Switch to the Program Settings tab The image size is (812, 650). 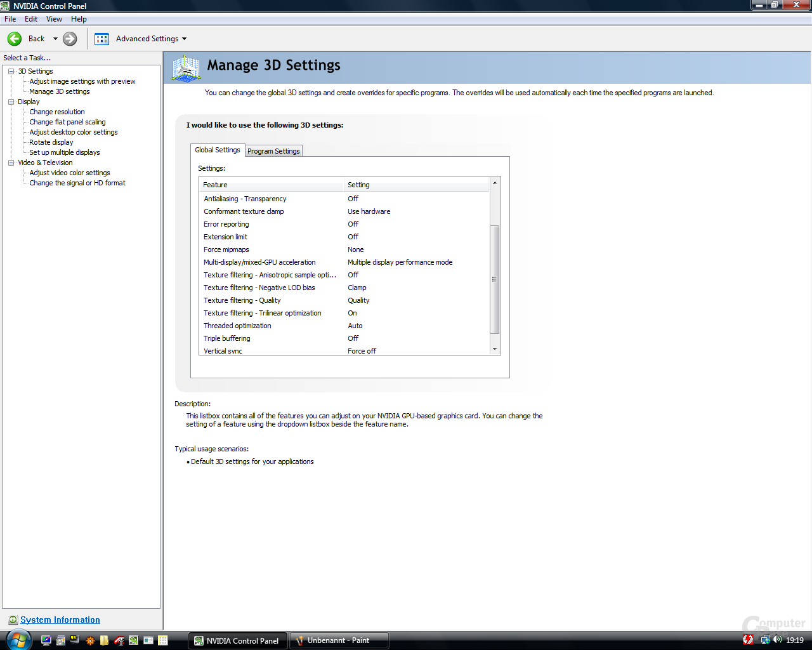tap(273, 151)
